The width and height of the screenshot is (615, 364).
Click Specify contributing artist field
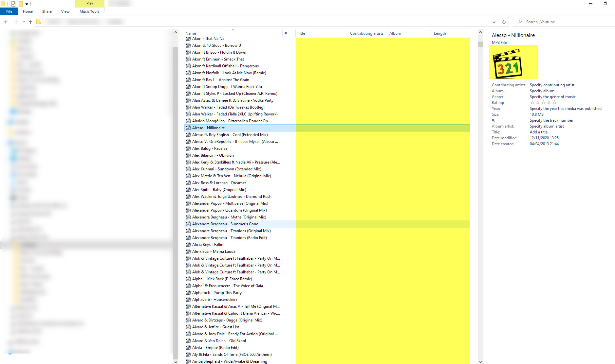552,85
